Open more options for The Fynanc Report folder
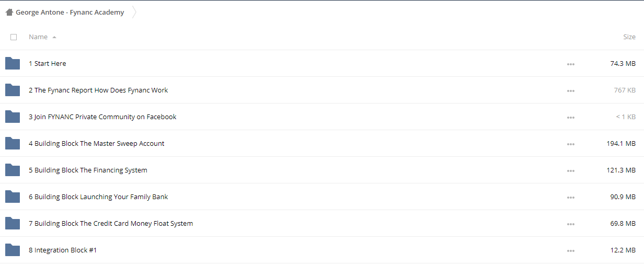The width and height of the screenshot is (644, 265). (x=570, y=90)
